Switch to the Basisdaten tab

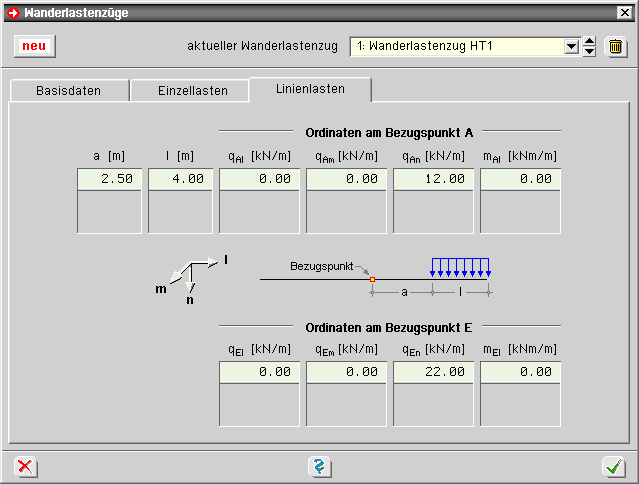coord(68,91)
